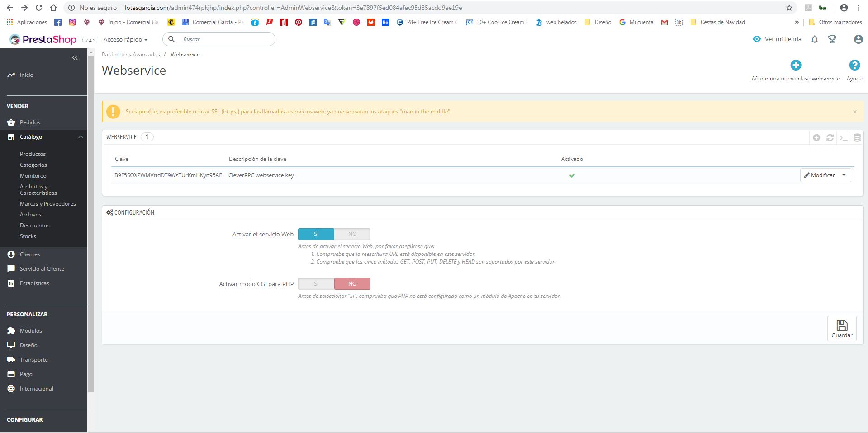Save configuration with Guardar
Viewport: 868px width, 433px height.
click(x=842, y=329)
